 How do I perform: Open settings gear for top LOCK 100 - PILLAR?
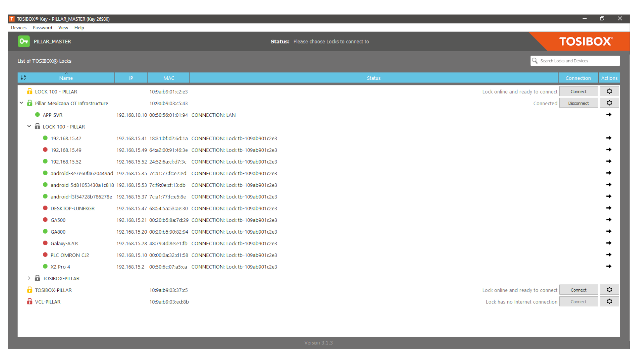pos(609,91)
